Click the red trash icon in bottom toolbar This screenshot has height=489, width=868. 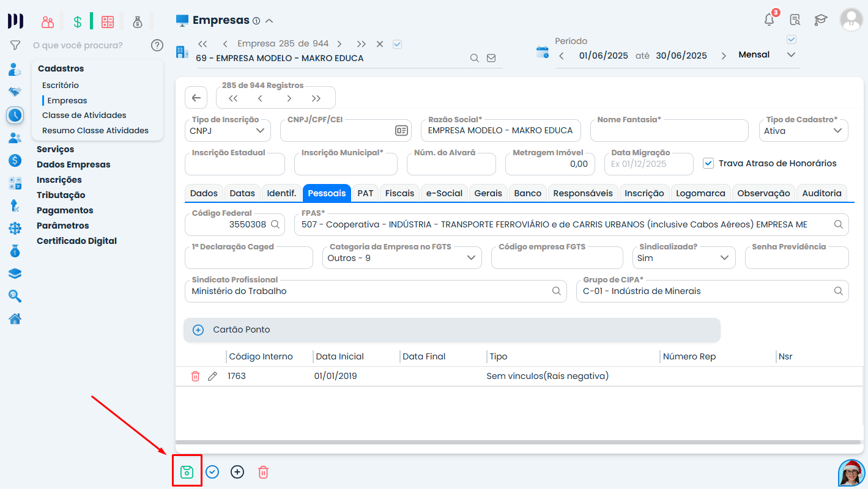[x=263, y=472]
